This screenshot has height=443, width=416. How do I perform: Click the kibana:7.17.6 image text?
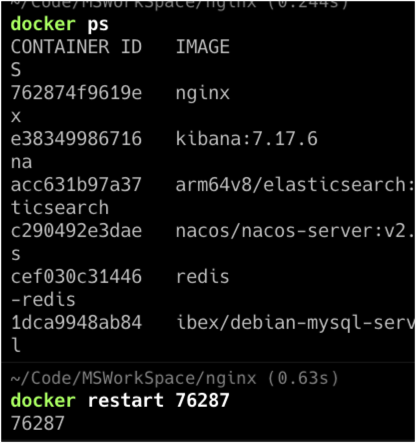247,139
